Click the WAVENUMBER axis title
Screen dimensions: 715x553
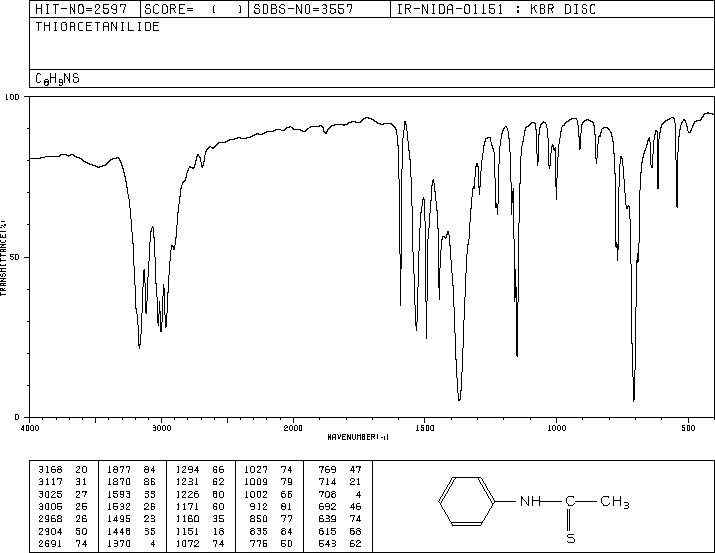(358, 437)
